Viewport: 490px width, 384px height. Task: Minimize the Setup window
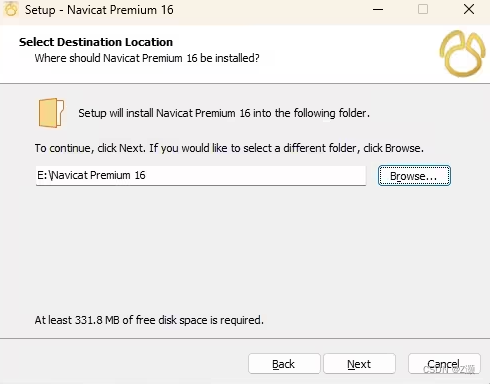[x=378, y=9]
